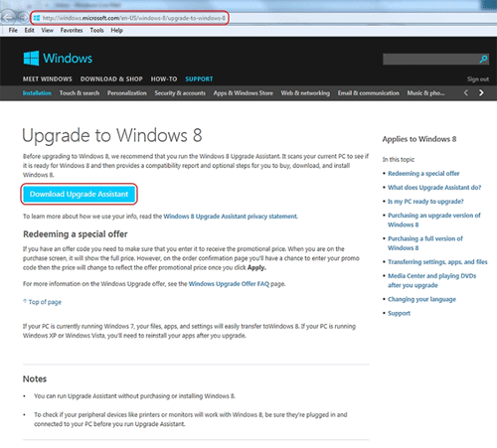The width and height of the screenshot is (497, 448).
Task: Open Purchasing an upgrade version of Windows 8
Action: tap(434, 220)
